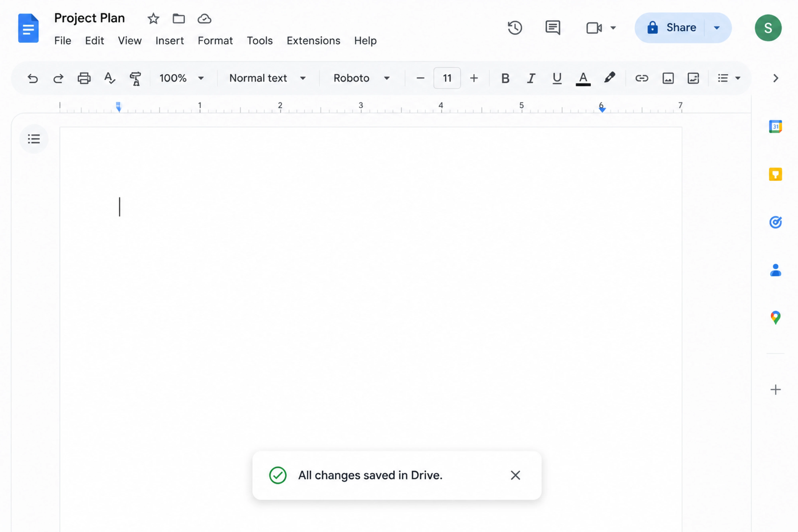Open the Roboto font dropdown
Image resolution: width=798 pixels, height=532 pixels.
pos(362,78)
